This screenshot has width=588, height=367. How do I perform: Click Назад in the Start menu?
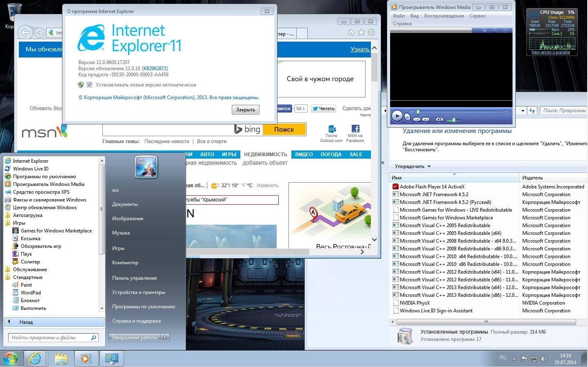point(54,322)
